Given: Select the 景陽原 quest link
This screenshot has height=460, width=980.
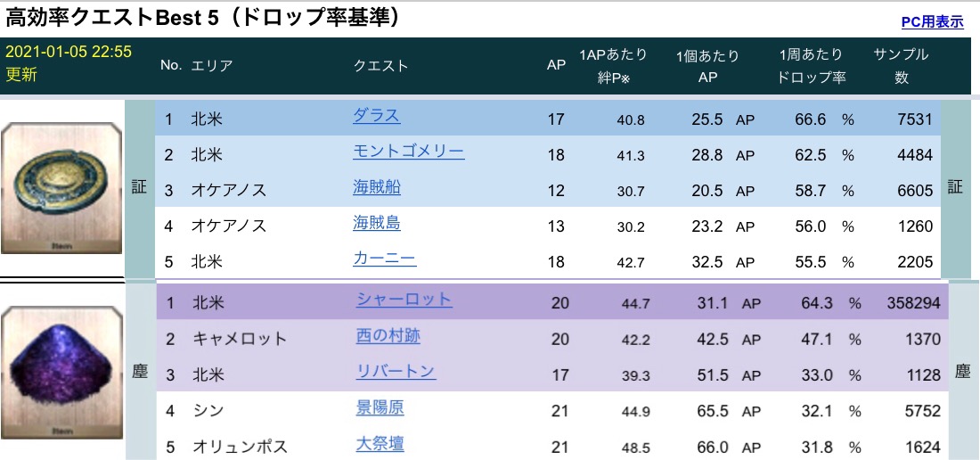Looking at the screenshot, I should point(380,408).
